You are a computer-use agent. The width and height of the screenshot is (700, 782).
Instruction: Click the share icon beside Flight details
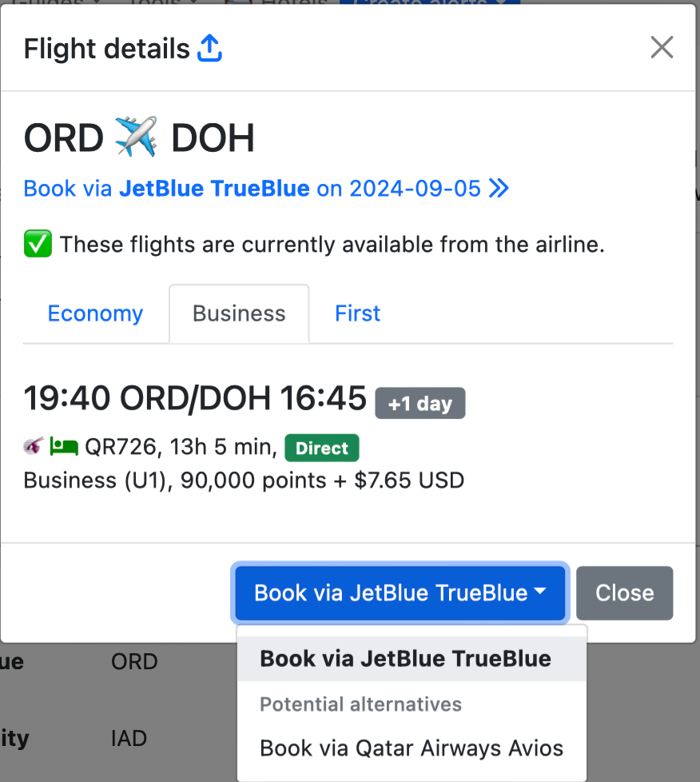(209, 49)
